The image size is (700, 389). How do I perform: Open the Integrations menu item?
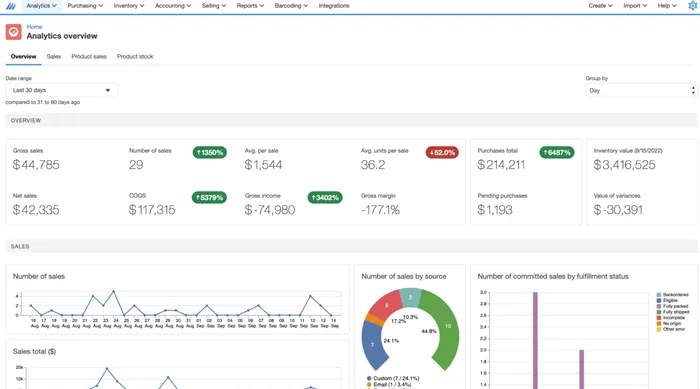334,6
